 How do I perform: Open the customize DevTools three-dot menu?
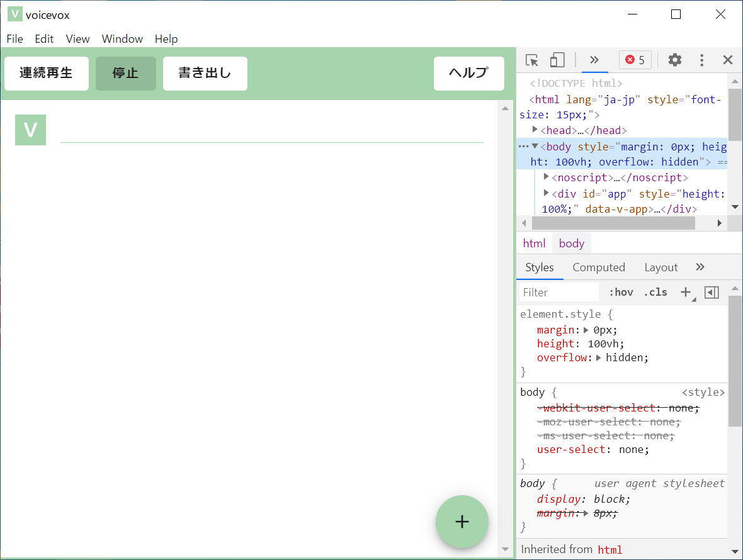701,60
